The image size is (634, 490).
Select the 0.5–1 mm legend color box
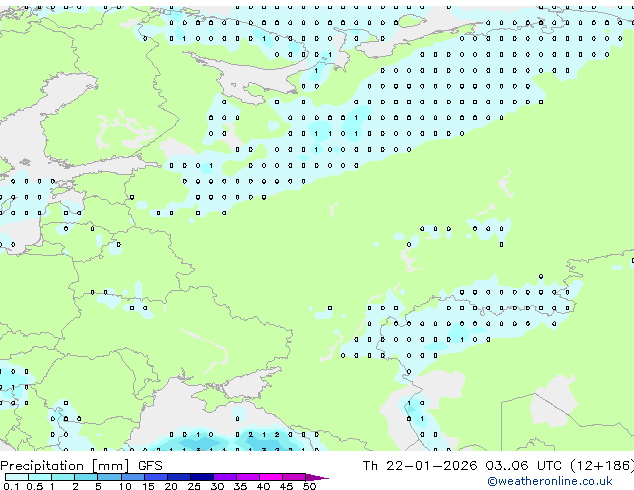40,477
